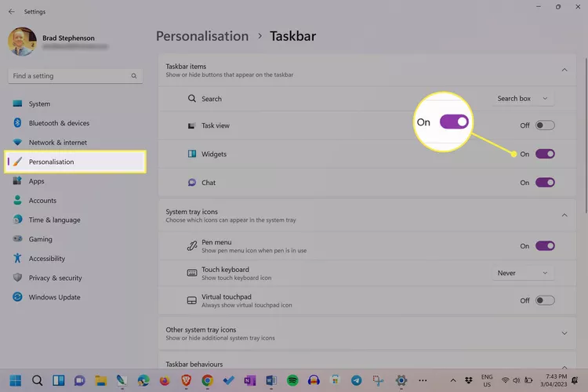Launch Telegram from the taskbar
This screenshot has height=392, width=588.
[x=356, y=380]
